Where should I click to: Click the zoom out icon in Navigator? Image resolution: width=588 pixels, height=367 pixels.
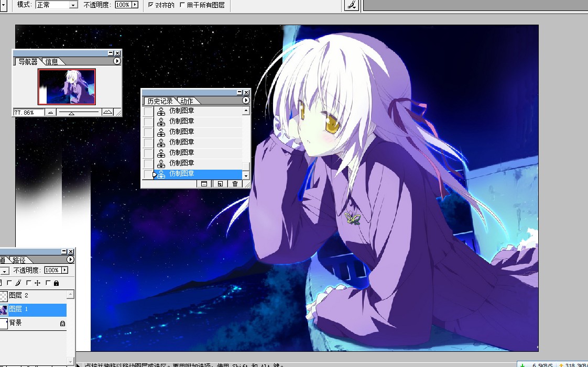pos(50,112)
